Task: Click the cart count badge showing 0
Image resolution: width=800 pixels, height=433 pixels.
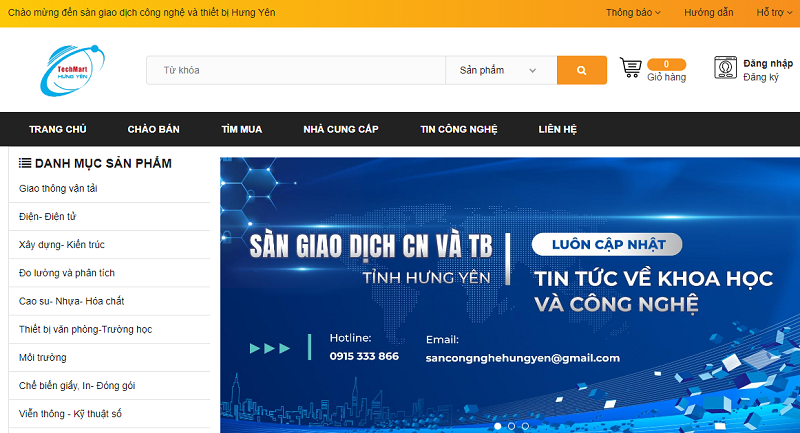Action: [666, 64]
